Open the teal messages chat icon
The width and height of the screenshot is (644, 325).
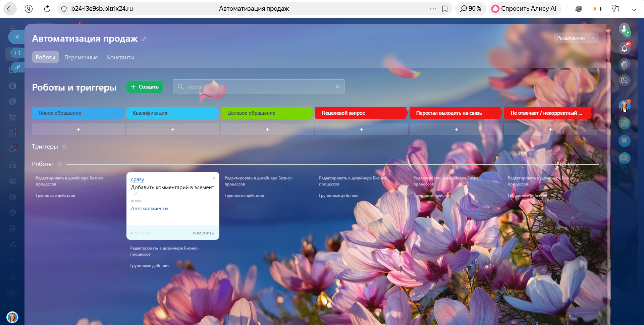pyautogui.click(x=624, y=158)
